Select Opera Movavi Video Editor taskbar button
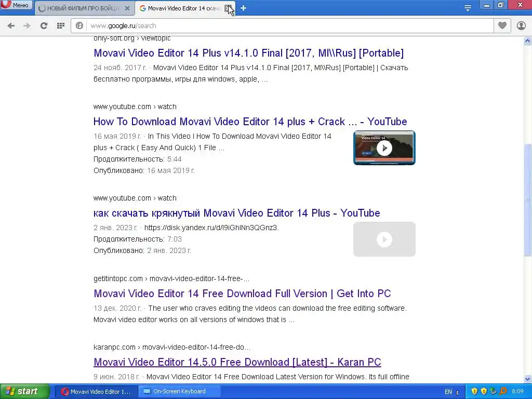Viewport: 532px width, 399px height. point(96,392)
